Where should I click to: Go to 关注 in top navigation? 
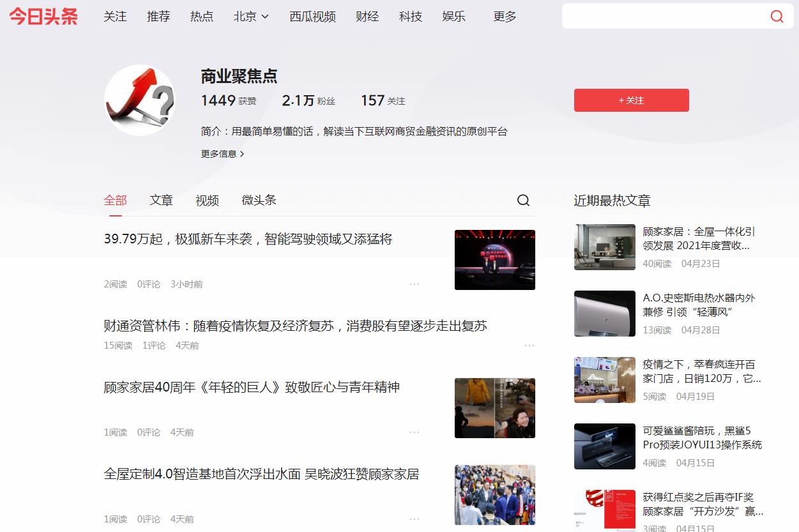point(115,17)
